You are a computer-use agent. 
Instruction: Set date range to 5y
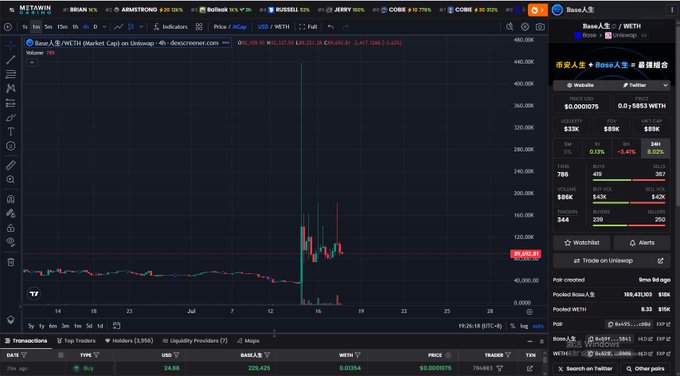(31, 326)
